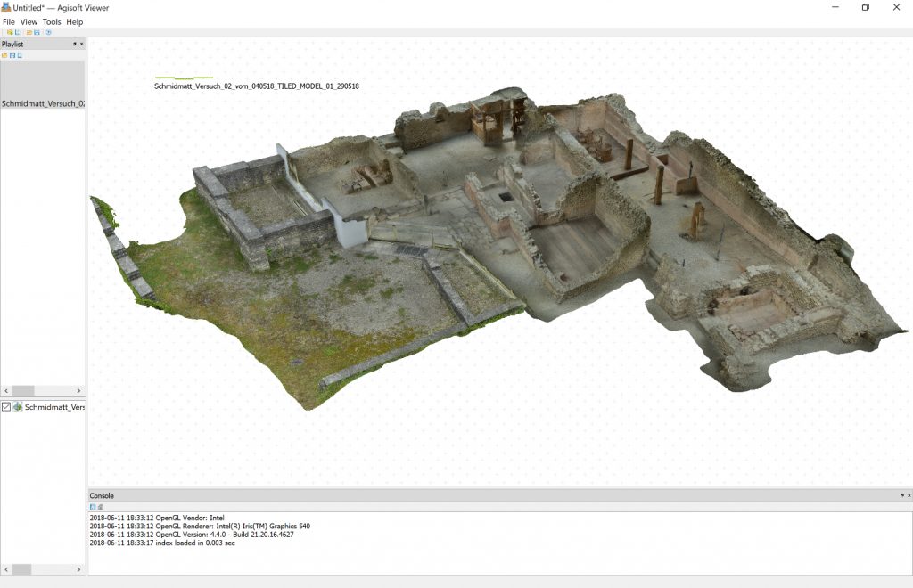The width and height of the screenshot is (913, 588).
Task: Click the second icon in the main toolbar
Action: pyautogui.click(x=16, y=32)
